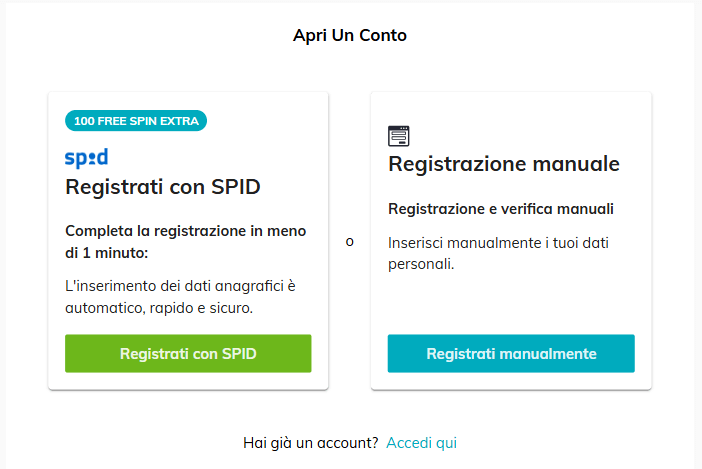
Task: Click the Hai già un account question text
Action: click(311, 443)
